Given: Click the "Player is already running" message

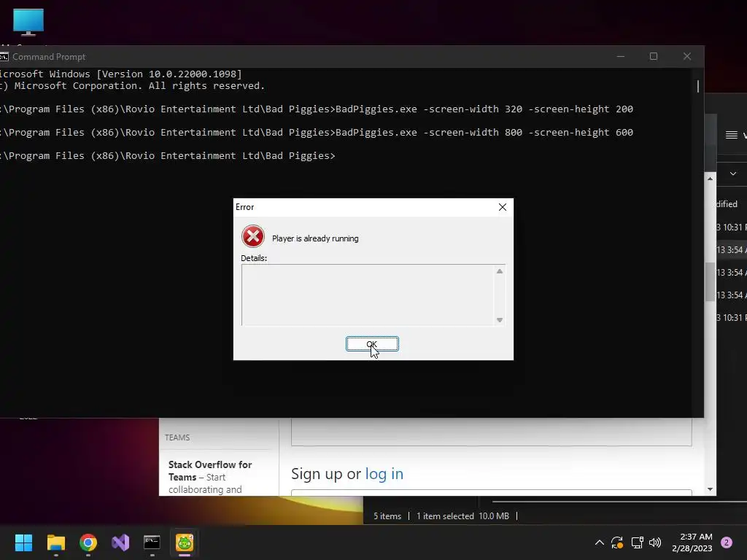Looking at the screenshot, I should coord(315,238).
